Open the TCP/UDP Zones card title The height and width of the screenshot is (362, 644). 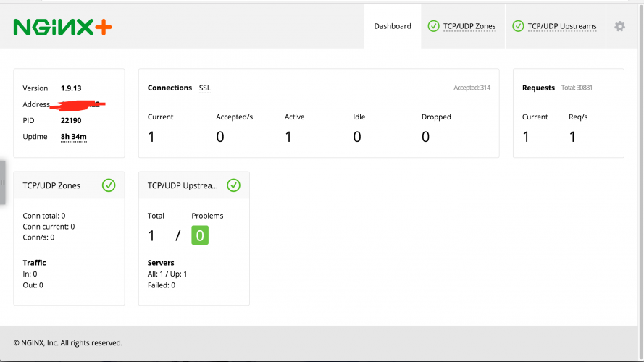tap(51, 185)
